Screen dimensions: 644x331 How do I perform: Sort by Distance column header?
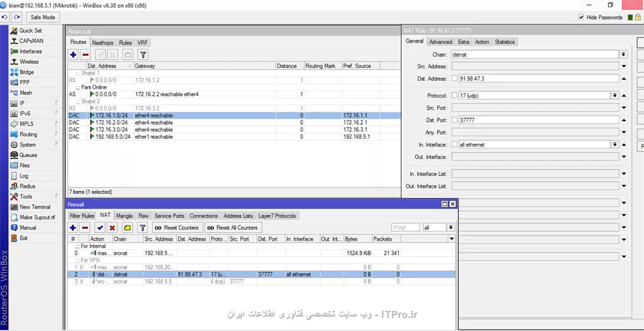(289, 65)
